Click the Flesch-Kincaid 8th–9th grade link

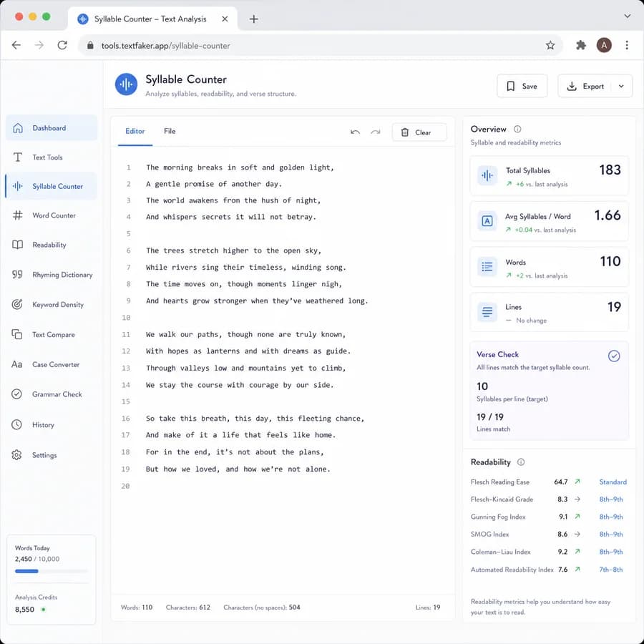click(x=611, y=499)
